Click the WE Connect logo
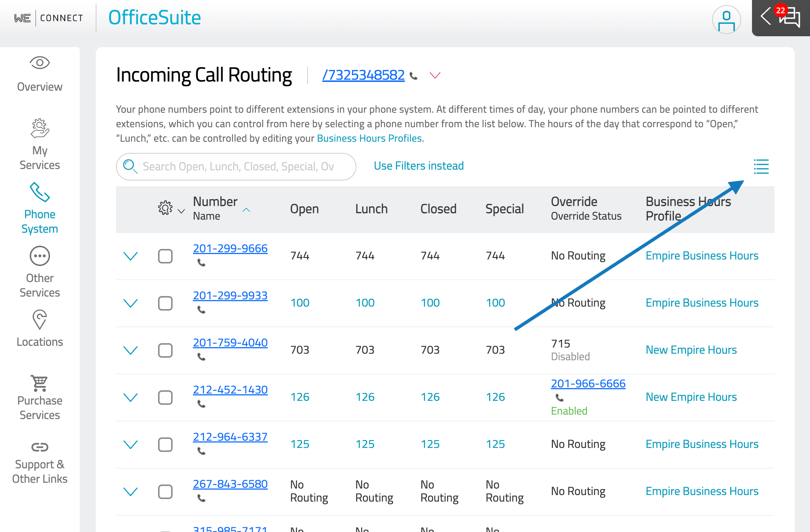 (x=49, y=18)
